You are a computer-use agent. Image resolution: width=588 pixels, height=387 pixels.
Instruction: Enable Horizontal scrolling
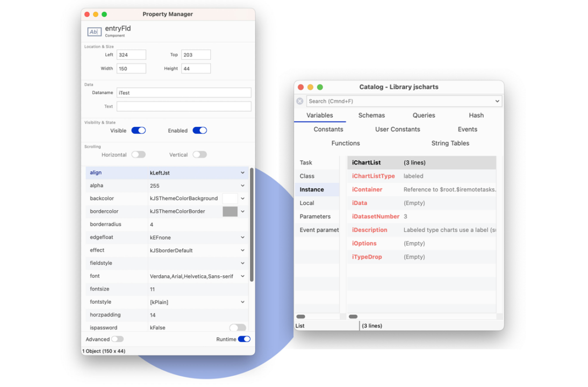click(138, 154)
